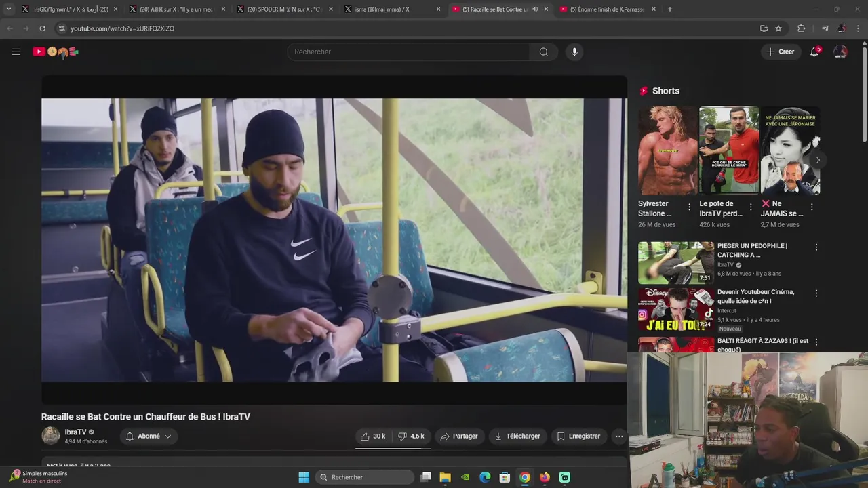
Task: Open the Sylvester Stallone short thumbnail
Action: 668,150
